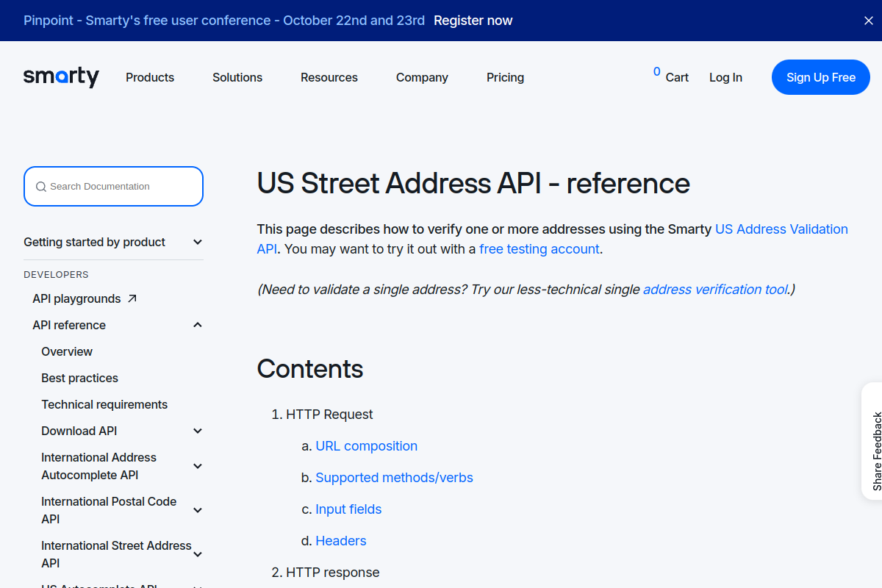
Task: Open the Overview sidebar item
Action: (67, 351)
